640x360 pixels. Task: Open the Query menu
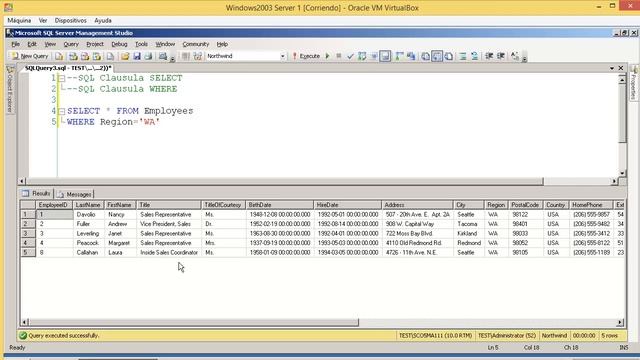pos(71,44)
